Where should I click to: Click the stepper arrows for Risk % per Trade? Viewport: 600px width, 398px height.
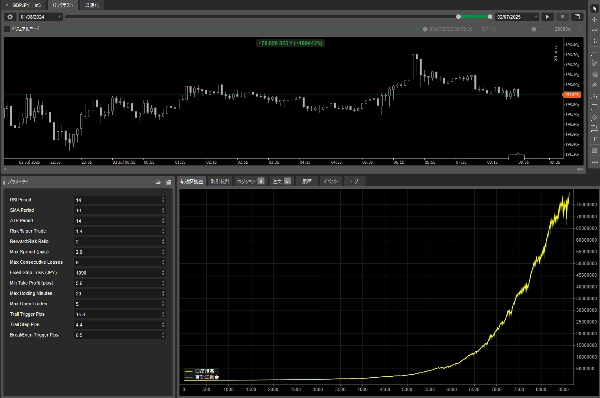coord(163,231)
